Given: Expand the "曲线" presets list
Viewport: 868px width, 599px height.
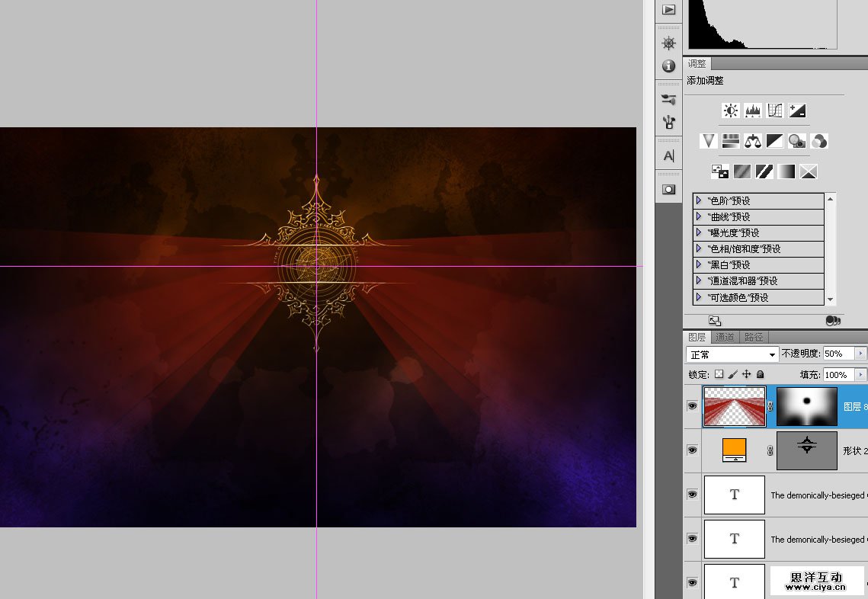Looking at the screenshot, I should (699, 217).
